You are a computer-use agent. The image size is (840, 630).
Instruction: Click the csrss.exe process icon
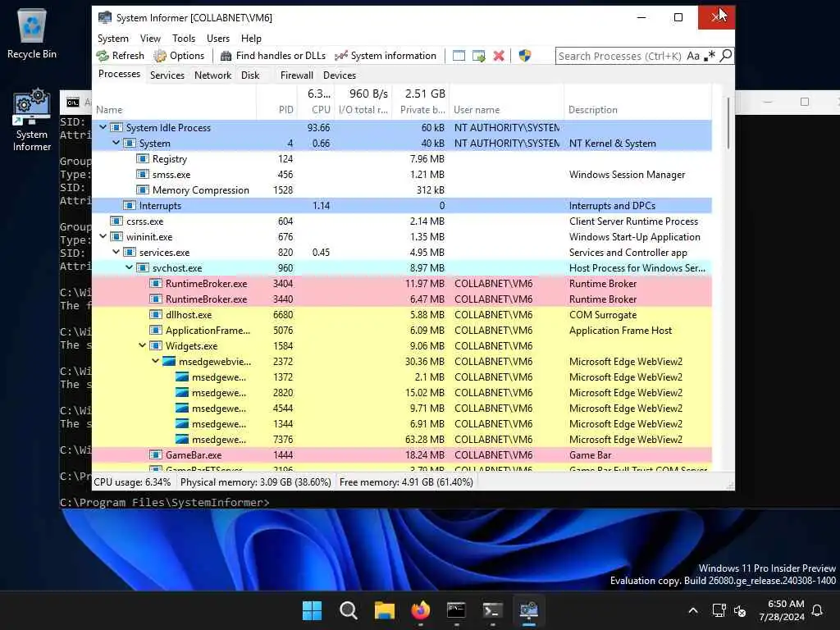click(116, 221)
